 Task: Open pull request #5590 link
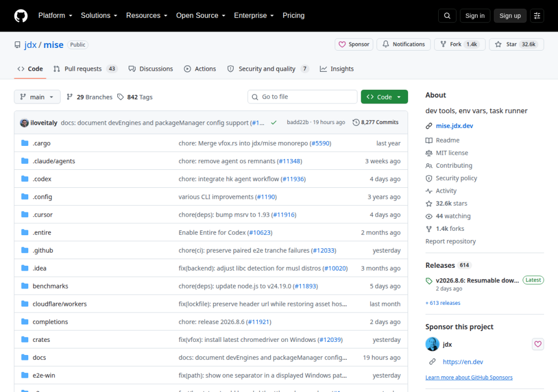pos(320,143)
